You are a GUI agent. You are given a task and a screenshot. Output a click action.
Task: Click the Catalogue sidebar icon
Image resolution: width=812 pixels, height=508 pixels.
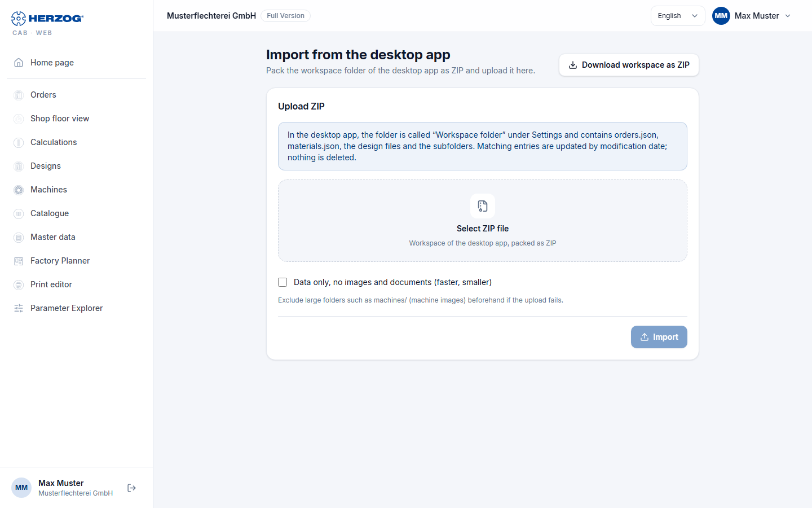coord(19,213)
